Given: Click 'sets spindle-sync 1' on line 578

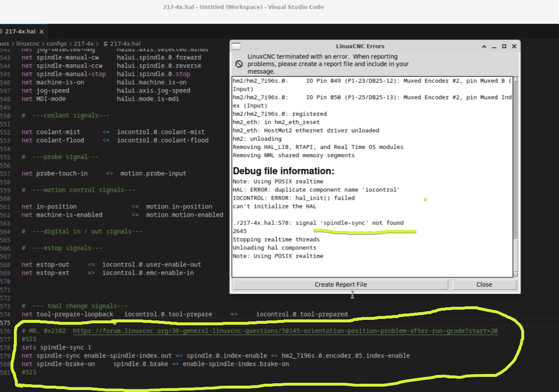Looking at the screenshot, I should click(x=56, y=347).
